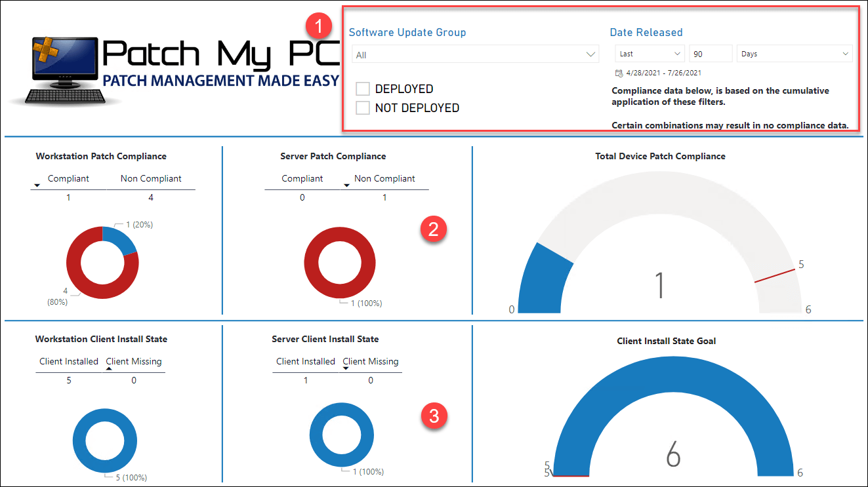Click Client Install State Goal title

[667, 341]
